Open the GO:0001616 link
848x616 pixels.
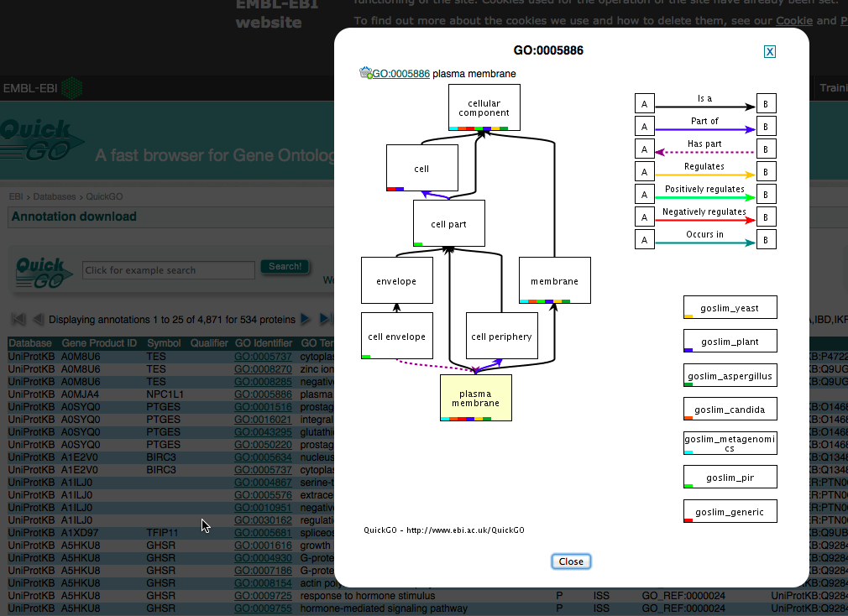tap(263, 546)
